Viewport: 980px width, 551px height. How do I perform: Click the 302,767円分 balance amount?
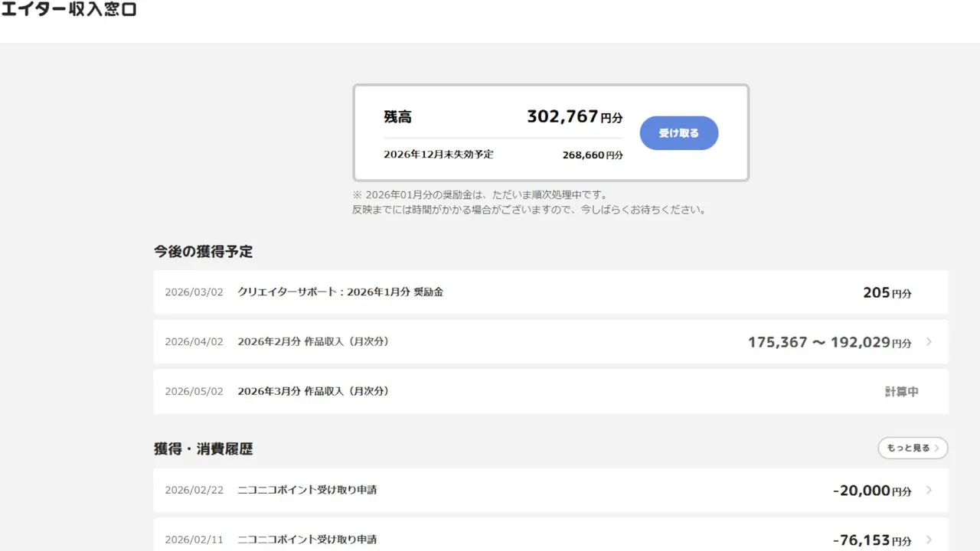574,117
